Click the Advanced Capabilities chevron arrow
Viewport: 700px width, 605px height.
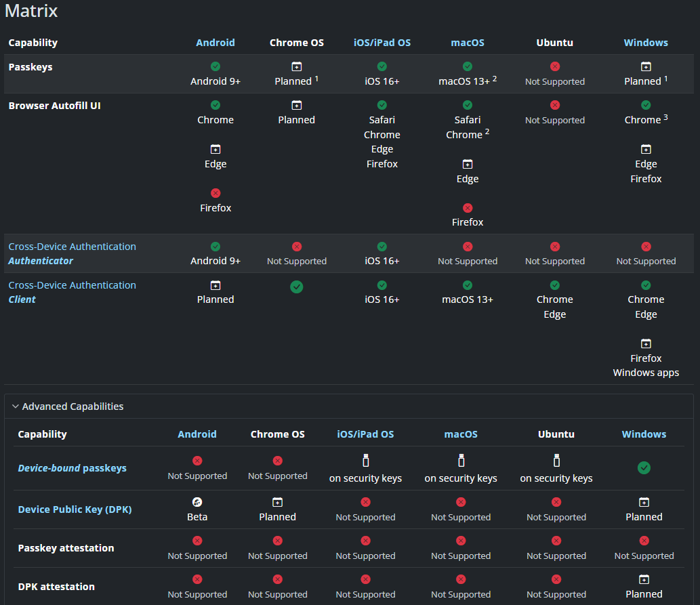point(15,406)
